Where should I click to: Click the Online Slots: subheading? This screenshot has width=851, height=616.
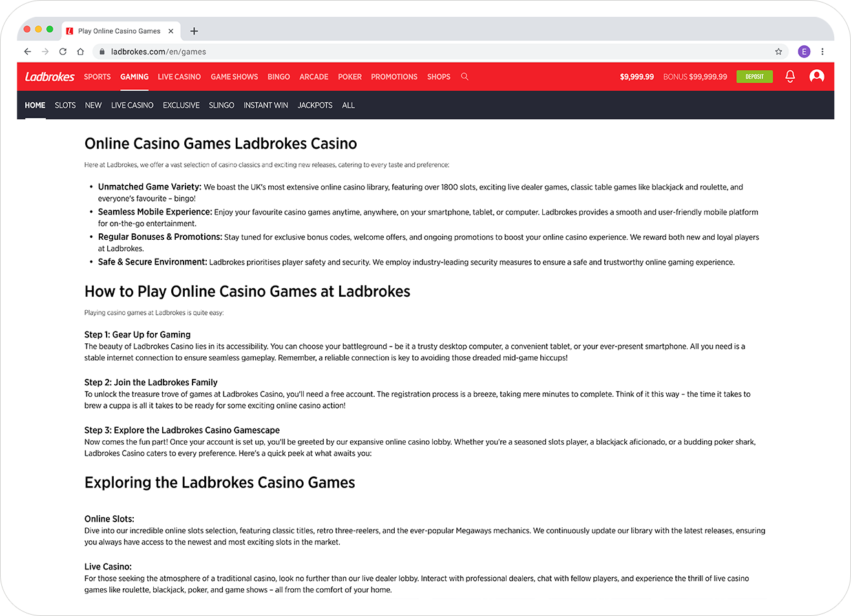(109, 519)
